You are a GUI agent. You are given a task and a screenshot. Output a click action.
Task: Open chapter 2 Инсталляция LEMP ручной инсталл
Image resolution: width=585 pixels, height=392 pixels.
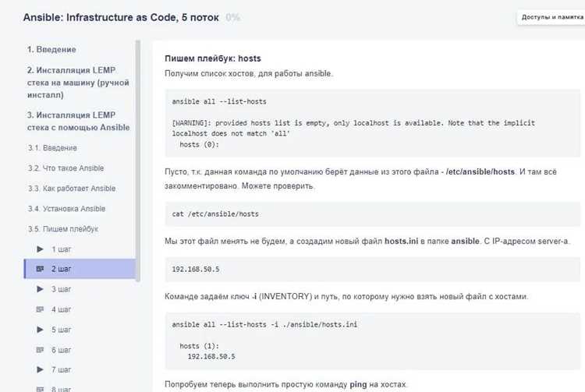tap(78, 83)
